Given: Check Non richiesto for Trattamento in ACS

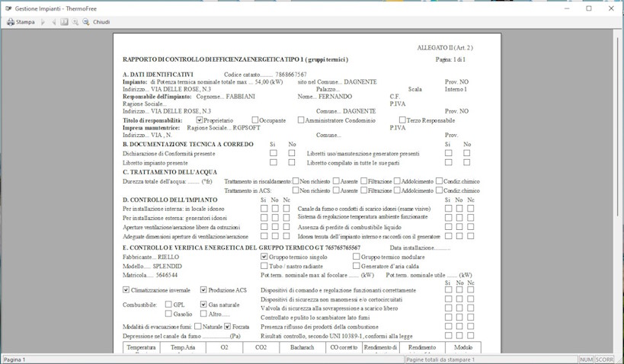Looking at the screenshot, I should 296,190.
